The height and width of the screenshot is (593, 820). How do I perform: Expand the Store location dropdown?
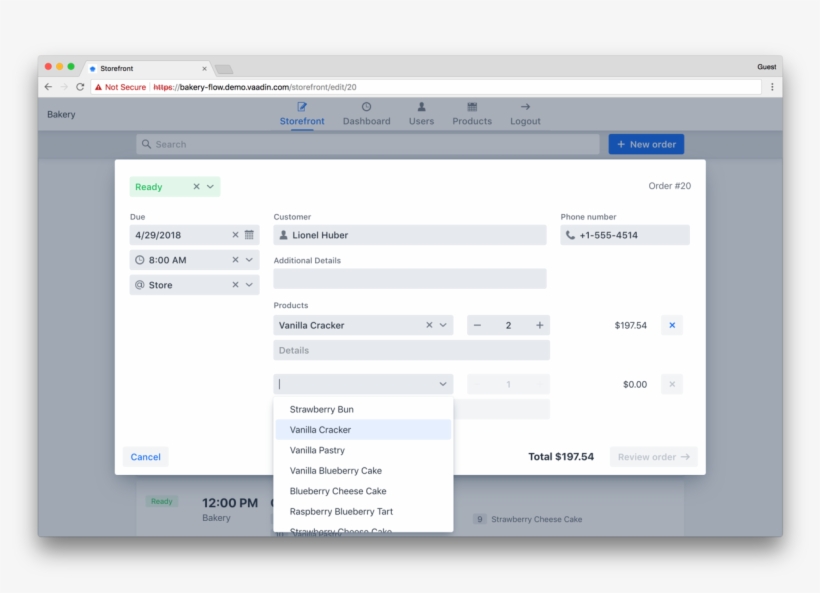tap(249, 285)
